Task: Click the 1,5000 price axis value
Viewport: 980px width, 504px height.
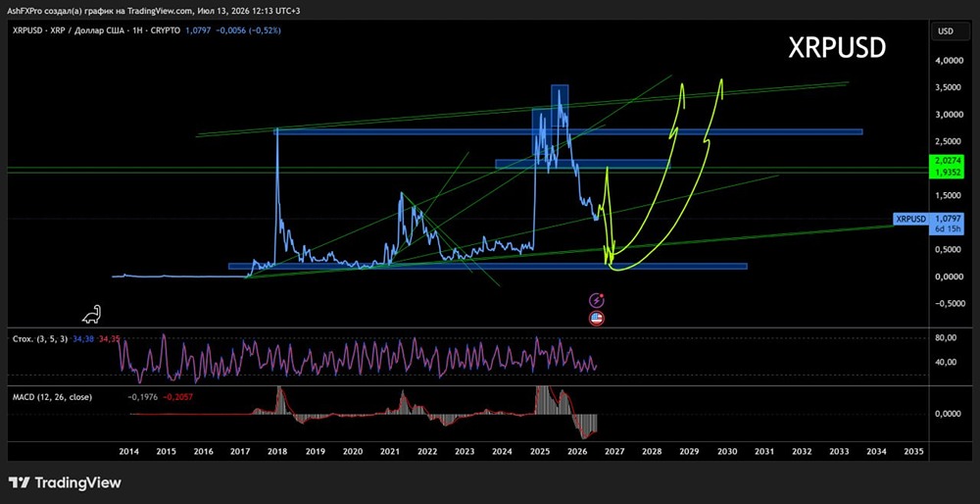Action: point(948,196)
